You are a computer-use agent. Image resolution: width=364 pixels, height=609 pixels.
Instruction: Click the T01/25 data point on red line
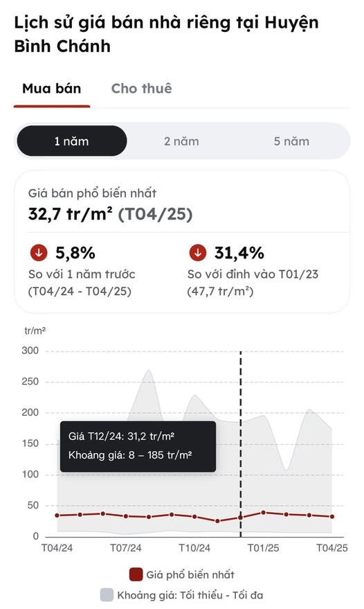pyautogui.click(x=264, y=513)
